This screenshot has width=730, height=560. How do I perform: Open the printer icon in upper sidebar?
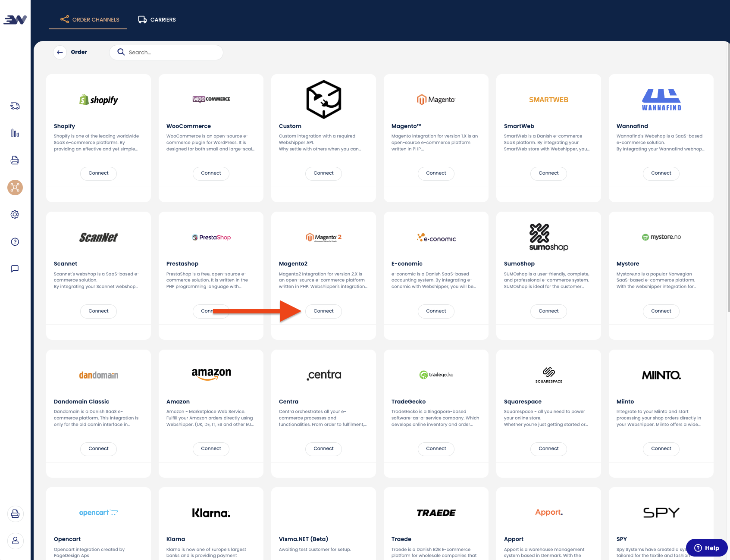(x=15, y=160)
